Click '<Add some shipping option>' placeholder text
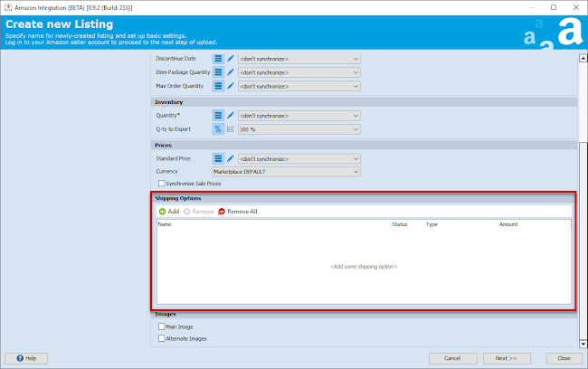 364,267
